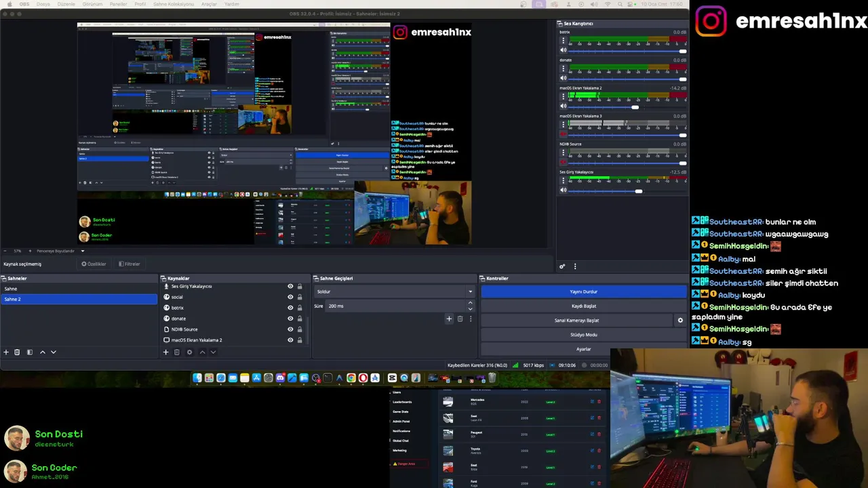Unmute macOS Ekran Yakalama 3 audio
868x488 pixels.
[x=563, y=134]
